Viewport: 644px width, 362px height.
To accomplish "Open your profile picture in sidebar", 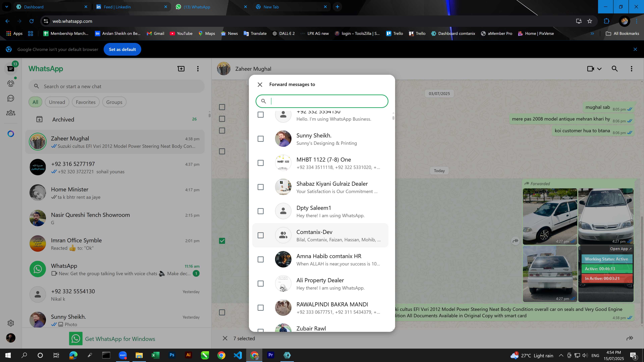I will coord(11,338).
